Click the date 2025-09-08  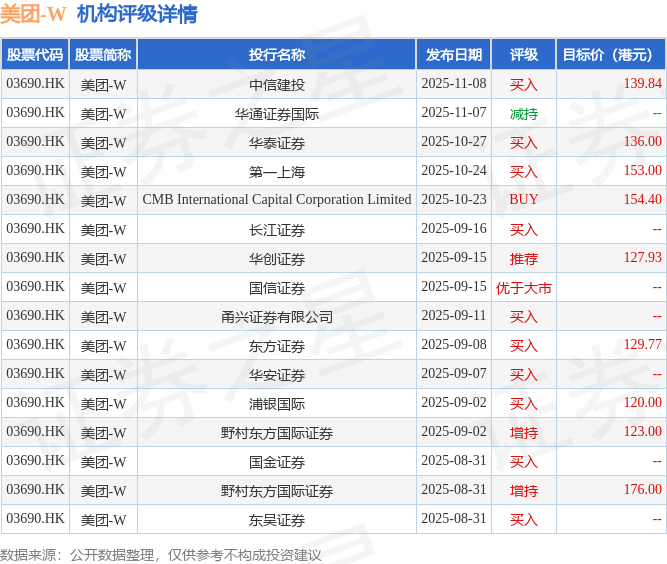[x=454, y=344]
